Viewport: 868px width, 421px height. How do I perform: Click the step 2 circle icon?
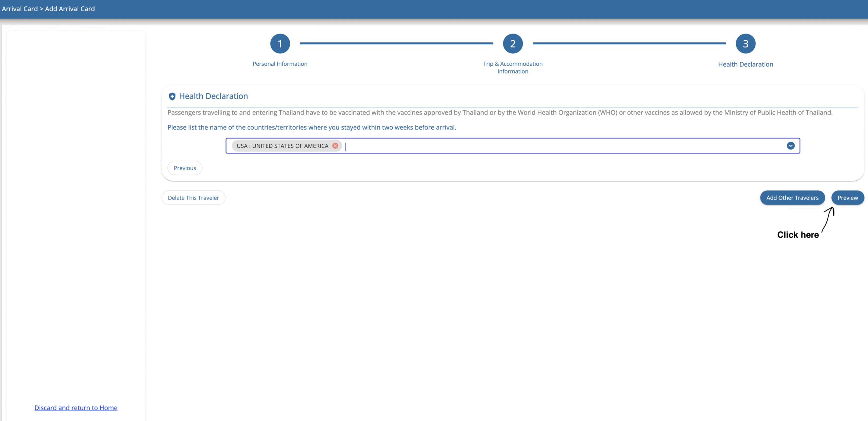(513, 44)
